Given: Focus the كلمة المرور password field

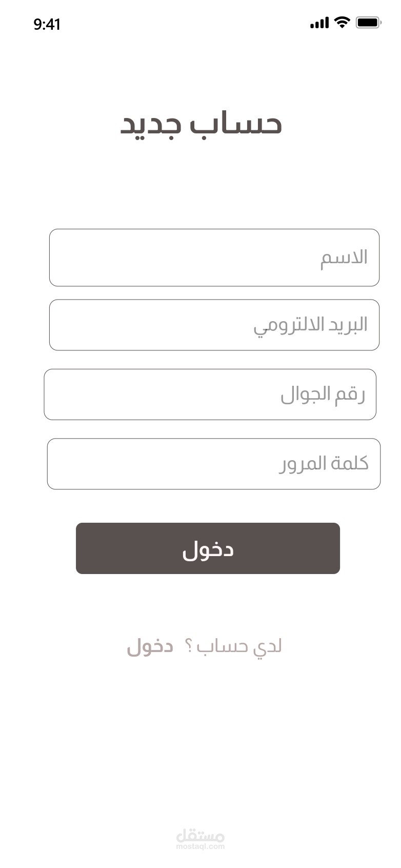Looking at the screenshot, I should click(213, 464).
